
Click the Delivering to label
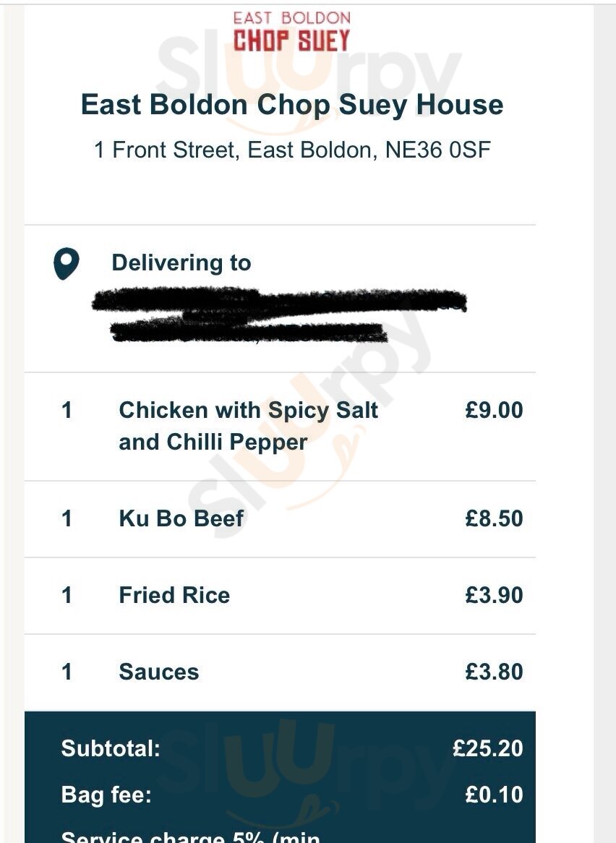[181, 263]
